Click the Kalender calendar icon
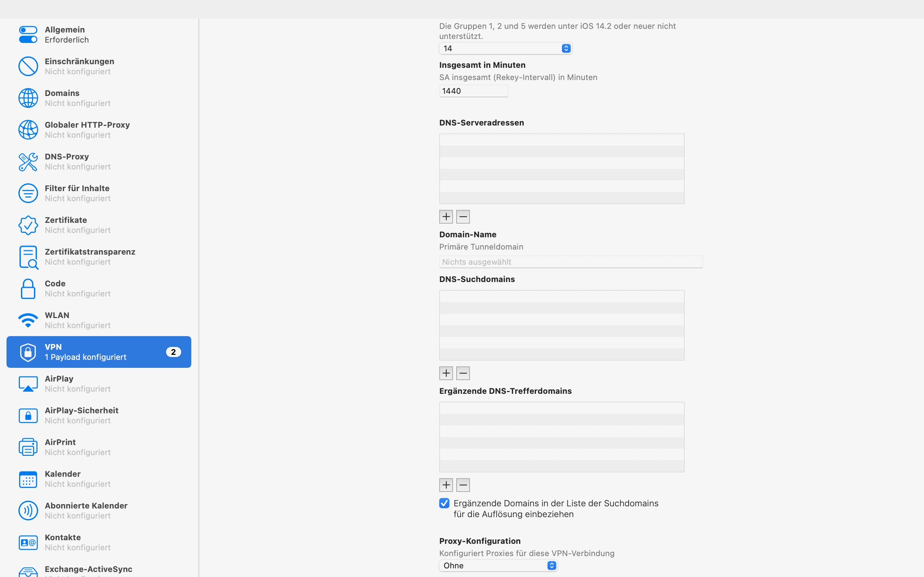 coord(28,479)
